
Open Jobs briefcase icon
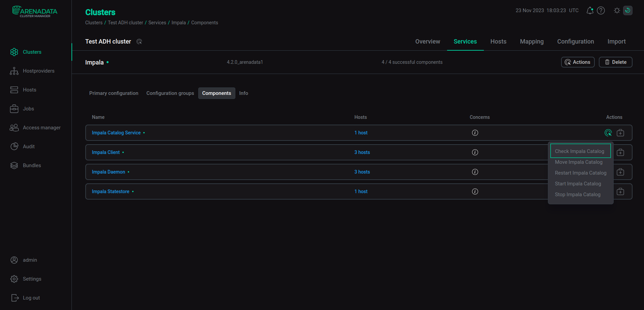click(x=14, y=109)
